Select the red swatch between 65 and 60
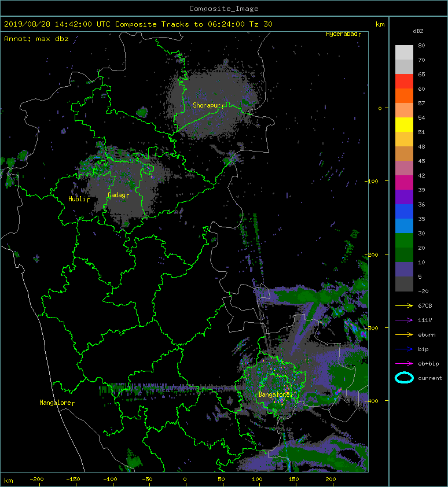This screenshot has height=487, width=448. tap(404, 82)
